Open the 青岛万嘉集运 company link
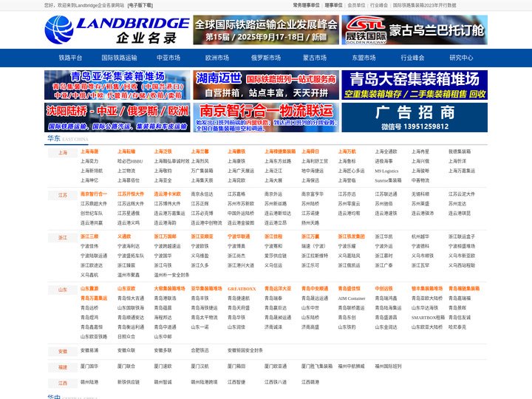This screenshot has width=532, height=399. pos(94,299)
